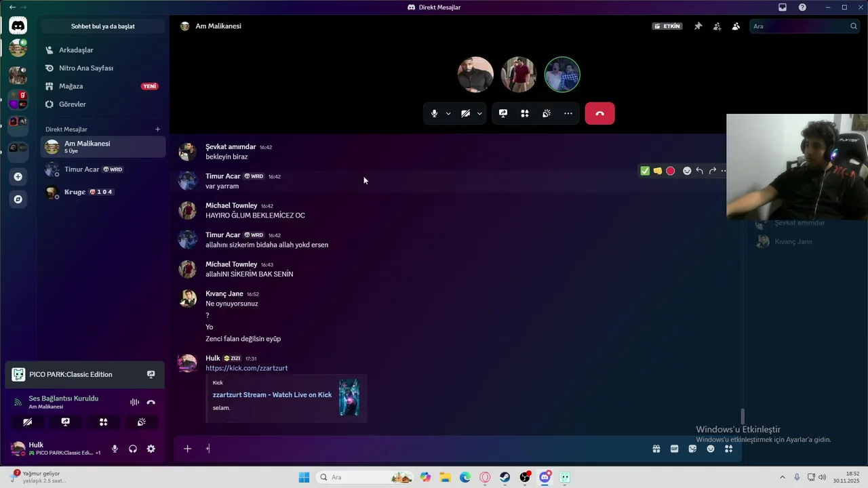Open Steam from the taskbar
Screen dimensions: 868x488
point(505,477)
